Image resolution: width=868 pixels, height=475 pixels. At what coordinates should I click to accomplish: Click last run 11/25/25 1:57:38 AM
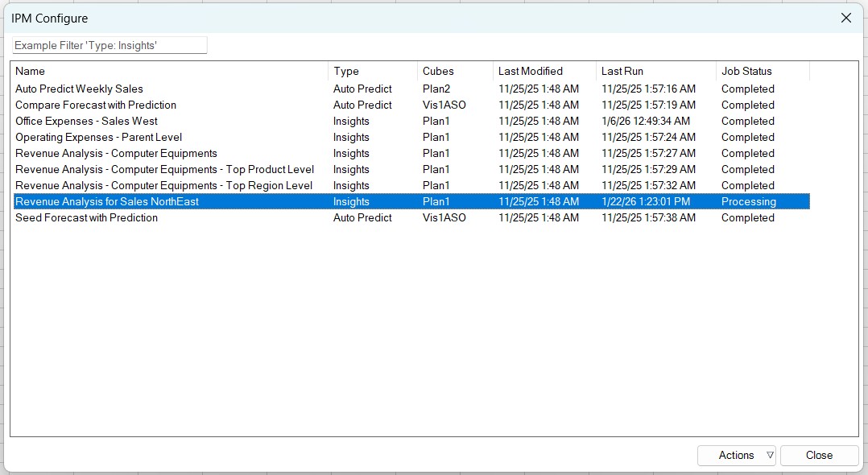[x=648, y=217]
